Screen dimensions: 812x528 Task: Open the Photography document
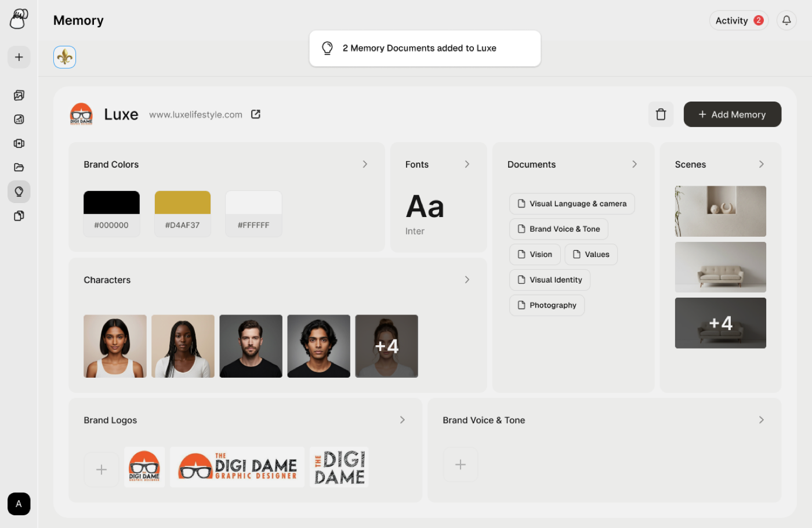pyautogui.click(x=547, y=305)
